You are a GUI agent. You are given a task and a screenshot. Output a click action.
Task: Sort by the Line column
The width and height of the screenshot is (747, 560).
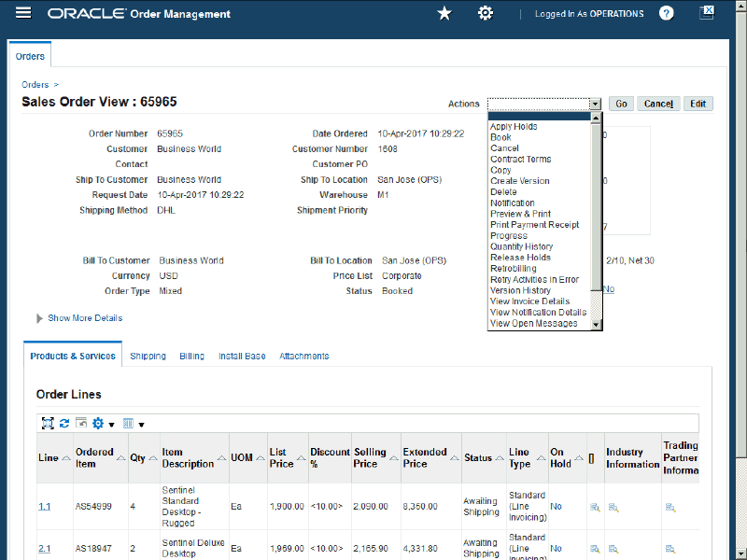pyautogui.click(x=66, y=458)
